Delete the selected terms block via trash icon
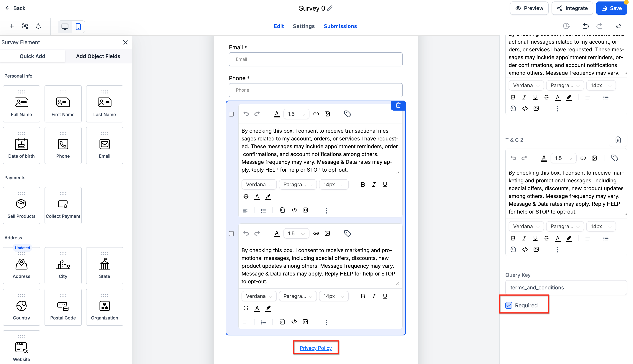633x364 pixels. (x=398, y=106)
